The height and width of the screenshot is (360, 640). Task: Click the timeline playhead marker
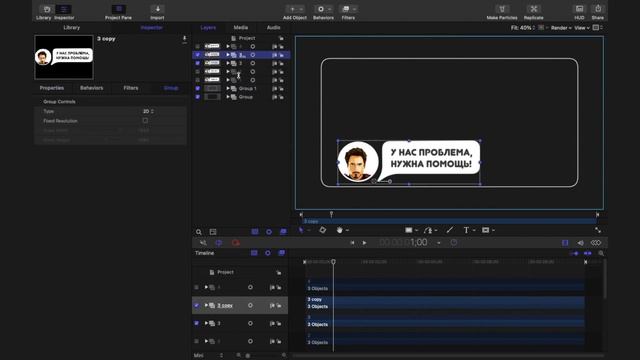click(333, 262)
